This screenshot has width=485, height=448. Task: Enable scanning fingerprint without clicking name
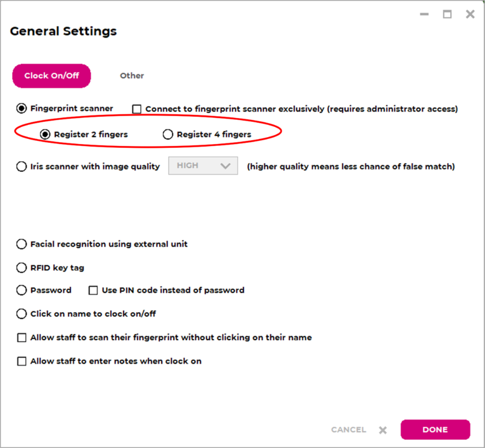point(22,338)
